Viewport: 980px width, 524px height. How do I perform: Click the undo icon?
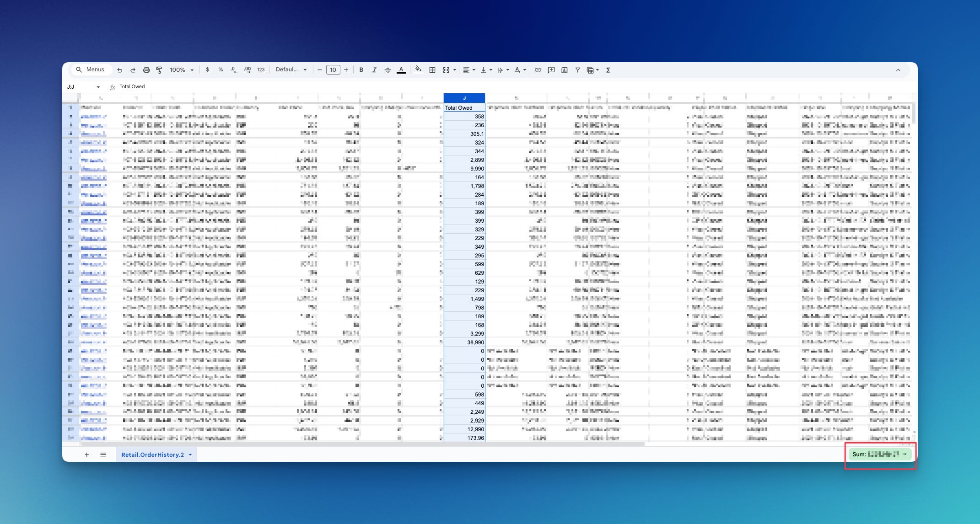[x=120, y=70]
